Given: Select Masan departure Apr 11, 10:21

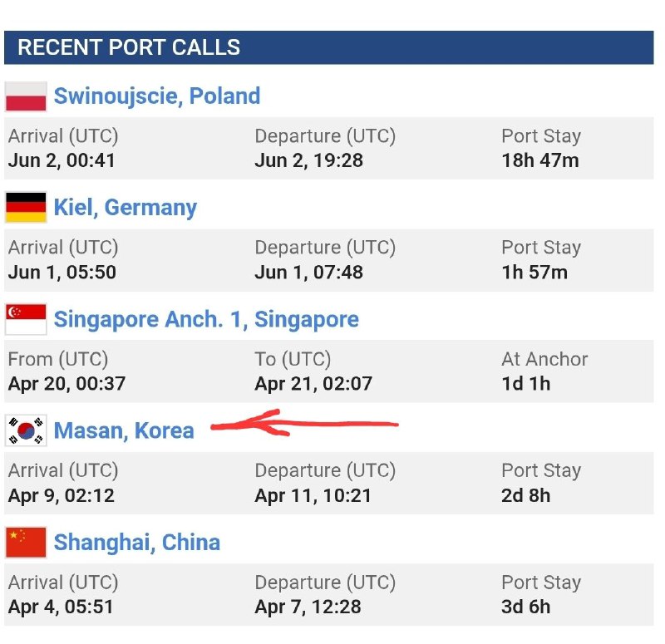Looking at the screenshot, I should (313, 495).
